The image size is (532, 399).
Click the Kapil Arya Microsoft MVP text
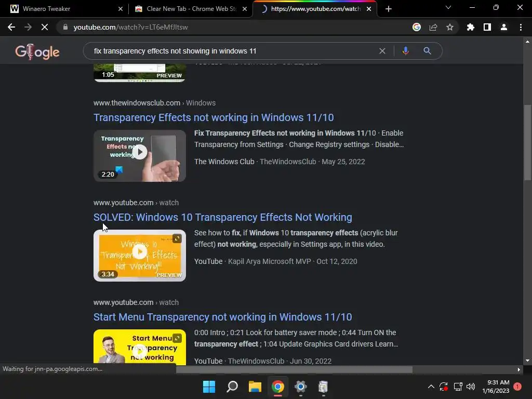point(270,261)
